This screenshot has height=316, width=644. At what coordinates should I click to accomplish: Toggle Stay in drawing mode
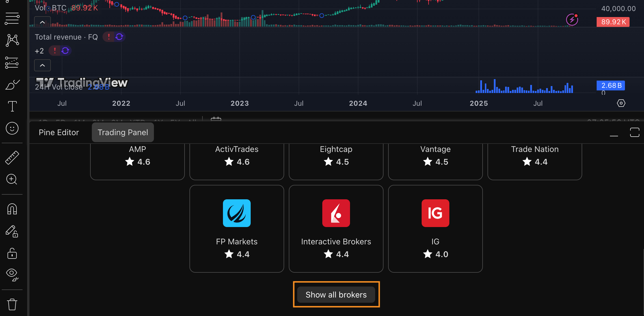12,231
